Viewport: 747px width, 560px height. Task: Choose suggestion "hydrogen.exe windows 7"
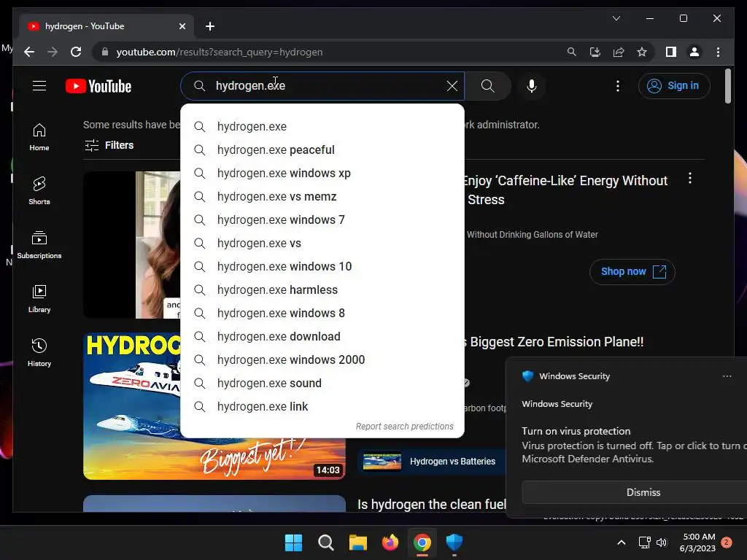pos(322,220)
